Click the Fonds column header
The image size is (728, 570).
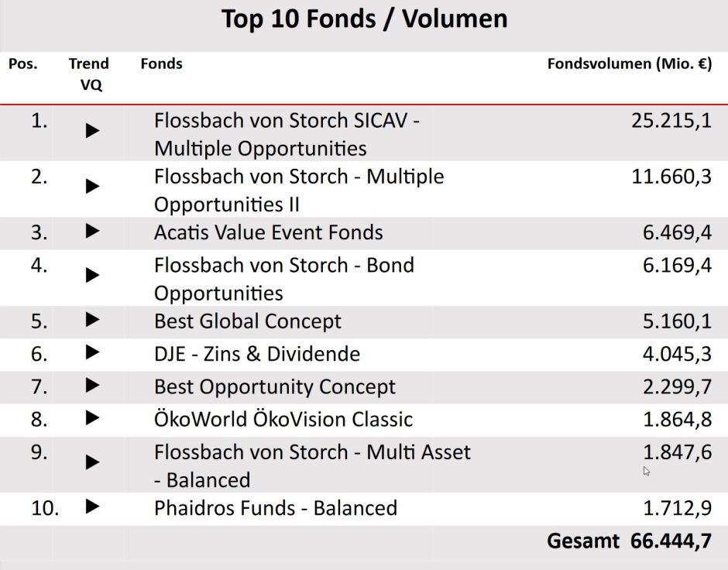tap(161, 64)
